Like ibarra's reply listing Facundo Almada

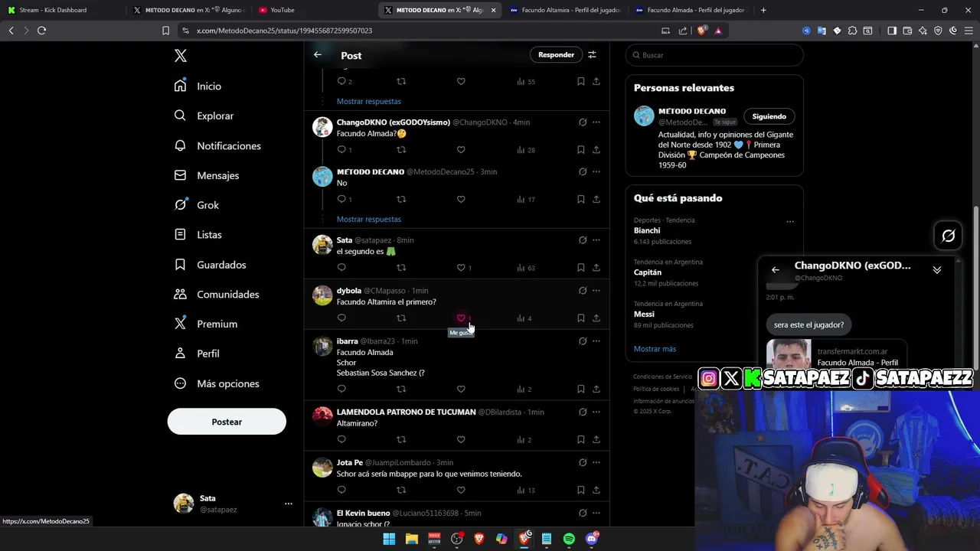click(461, 390)
